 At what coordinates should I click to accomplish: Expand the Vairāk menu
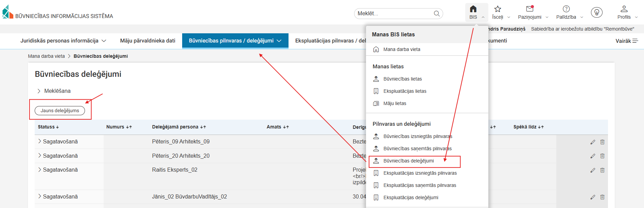626,41
